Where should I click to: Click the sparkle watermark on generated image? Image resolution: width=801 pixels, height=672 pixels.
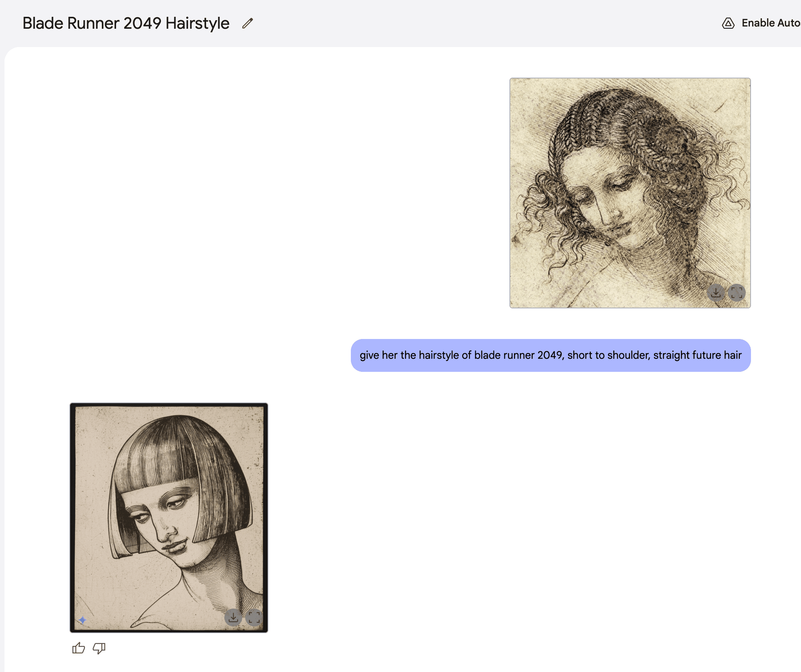point(82,620)
